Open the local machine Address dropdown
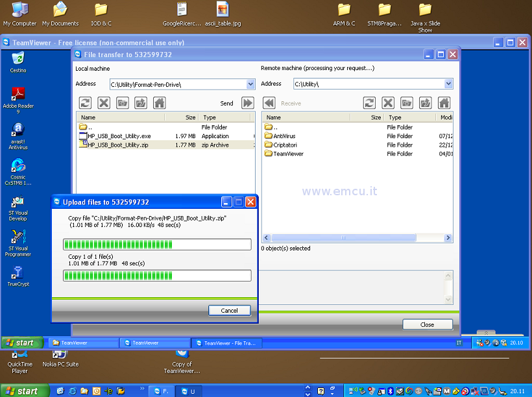Screen dimensions: 532x397 tap(250, 84)
